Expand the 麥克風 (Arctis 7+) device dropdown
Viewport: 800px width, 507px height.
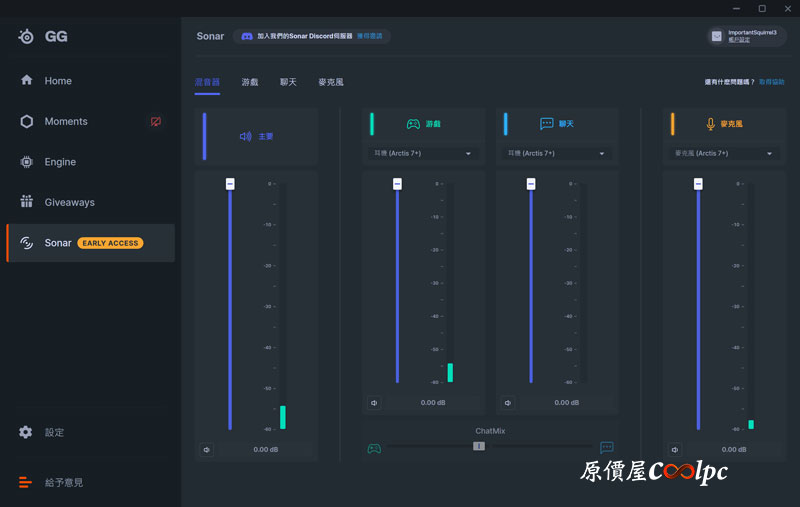(723, 154)
